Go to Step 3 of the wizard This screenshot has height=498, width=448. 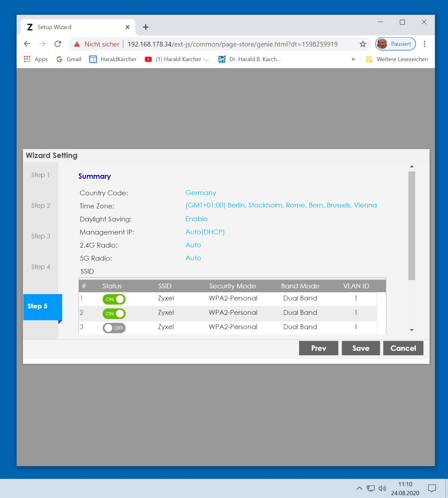(40, 236)
